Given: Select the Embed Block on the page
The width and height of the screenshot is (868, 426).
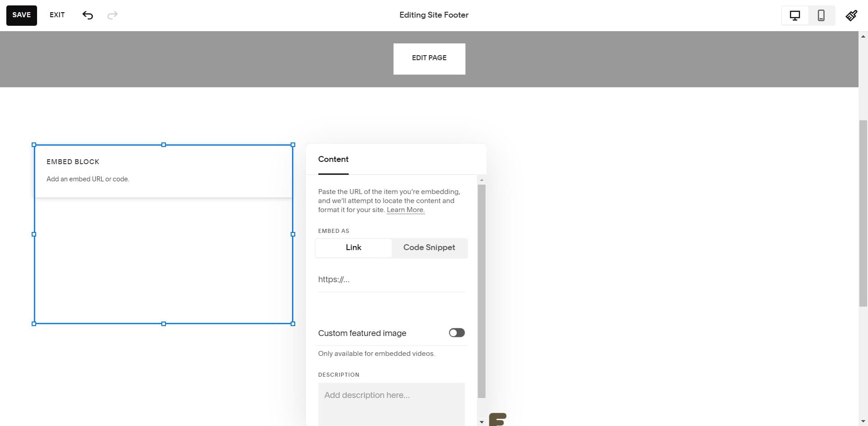Looking at the screenshot, I should [163, 234].
